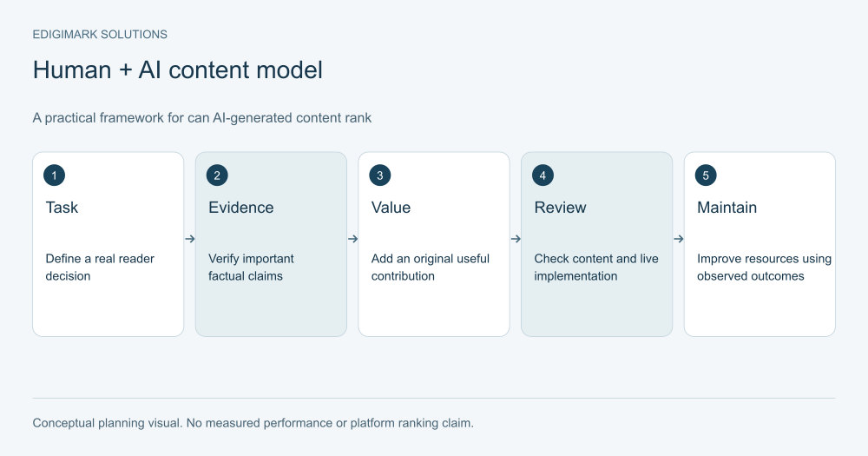
Task: Click 'Define a real reader decision' text
Action: (x=100, y=267)
